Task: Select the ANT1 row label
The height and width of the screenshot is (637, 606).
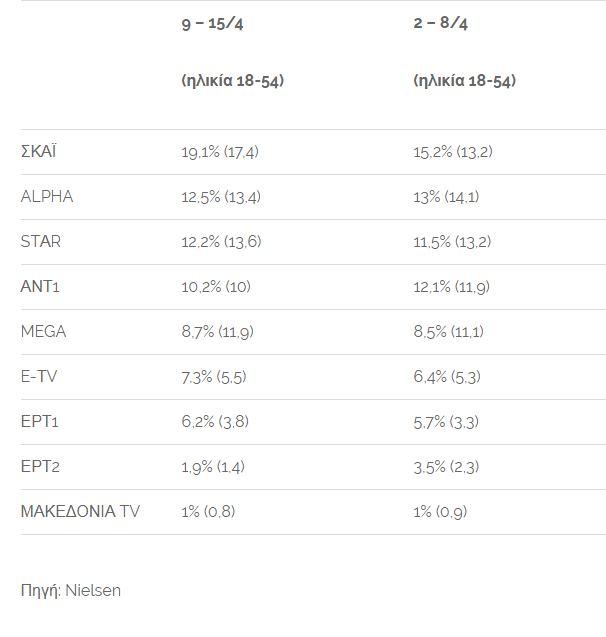Action: [41, 287]
